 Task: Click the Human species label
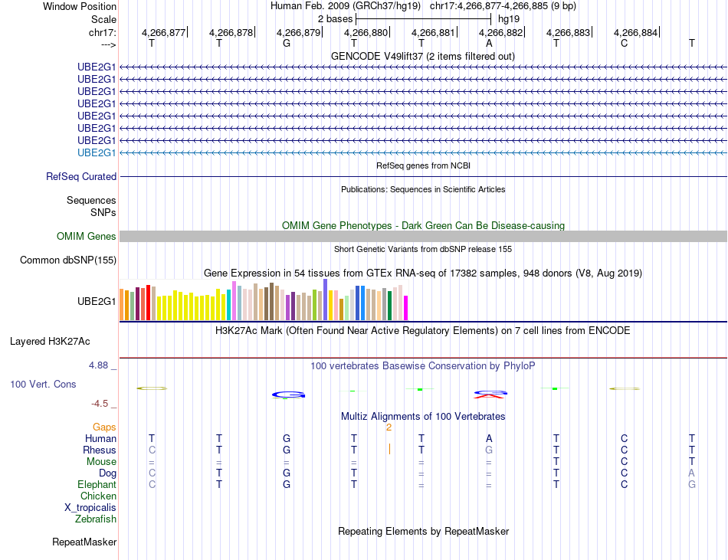coord(100,439)
